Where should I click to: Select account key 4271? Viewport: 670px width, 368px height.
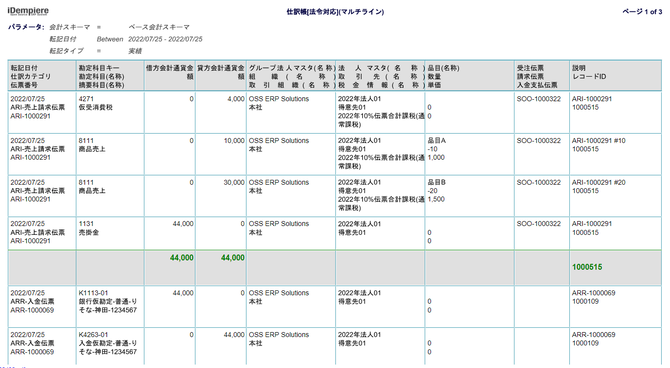(86, 99)
